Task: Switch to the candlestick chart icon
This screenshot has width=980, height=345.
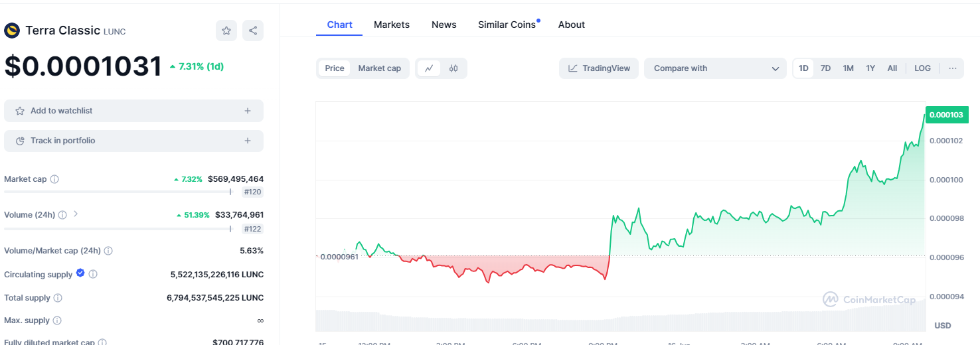Action: (x=453, y=68)
